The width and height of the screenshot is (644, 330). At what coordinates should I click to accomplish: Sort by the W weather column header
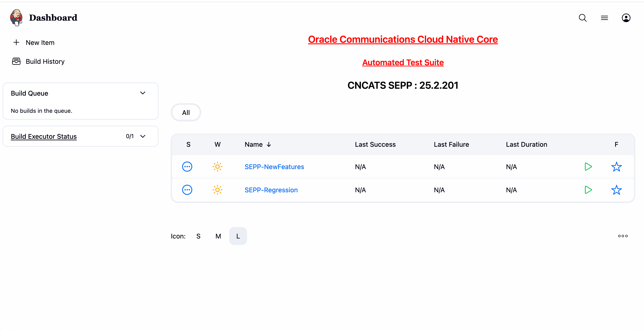tap(217, 145)
